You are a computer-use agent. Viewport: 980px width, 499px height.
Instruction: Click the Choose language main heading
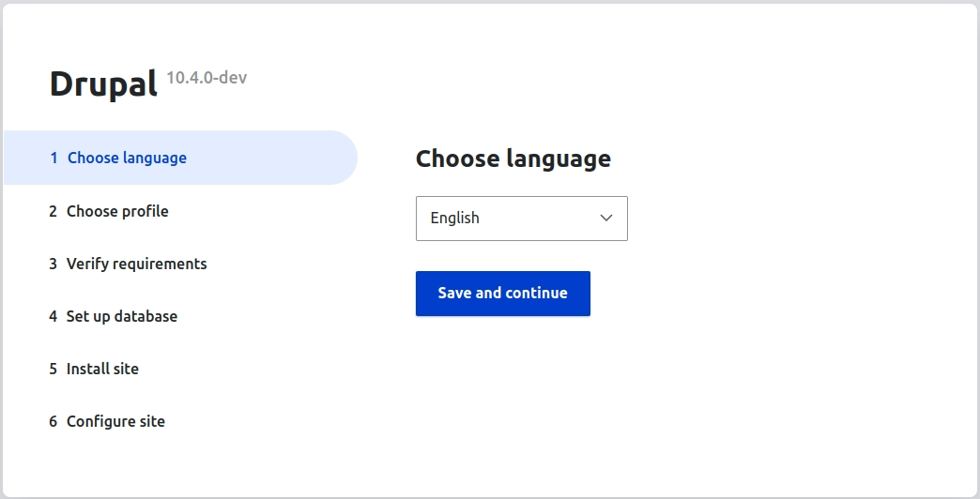513,159
